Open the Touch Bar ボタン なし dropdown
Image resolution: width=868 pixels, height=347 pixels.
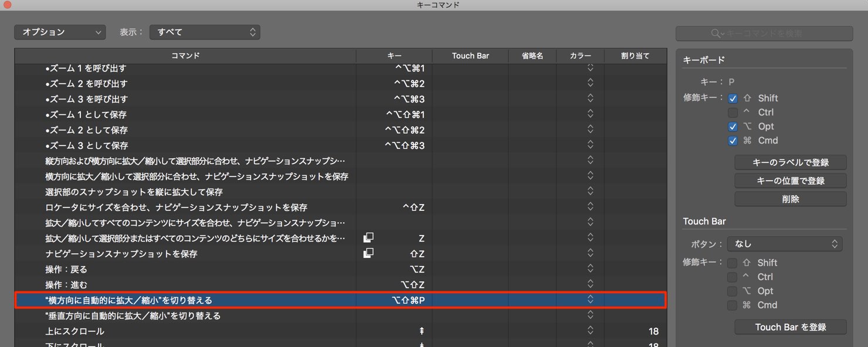(x=785, y=244)
